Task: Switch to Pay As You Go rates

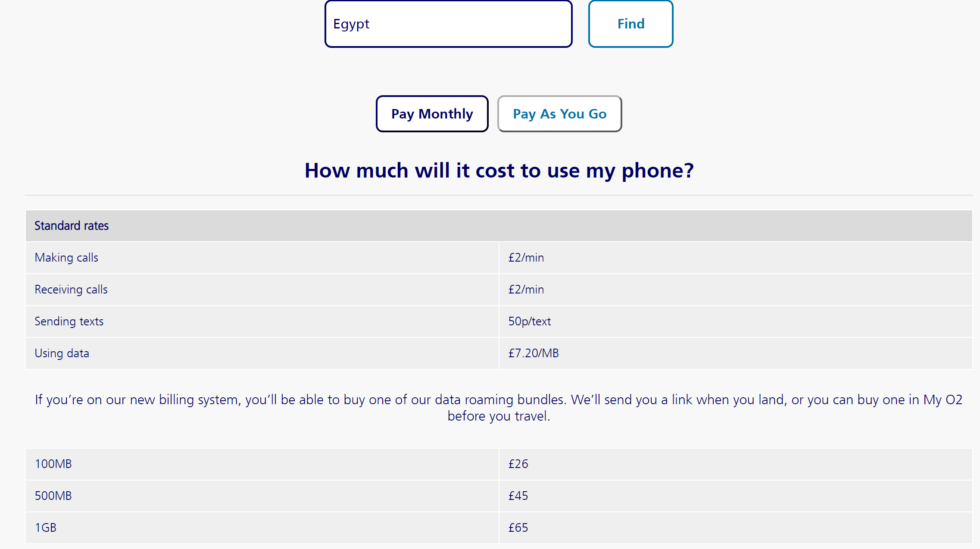Action: 559,114
